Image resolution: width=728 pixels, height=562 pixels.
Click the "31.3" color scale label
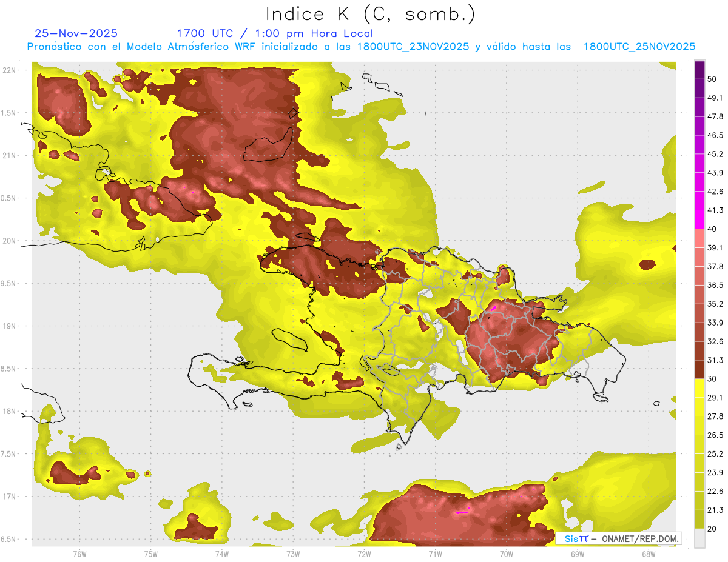pyautogui.click(x=715, y=360)
